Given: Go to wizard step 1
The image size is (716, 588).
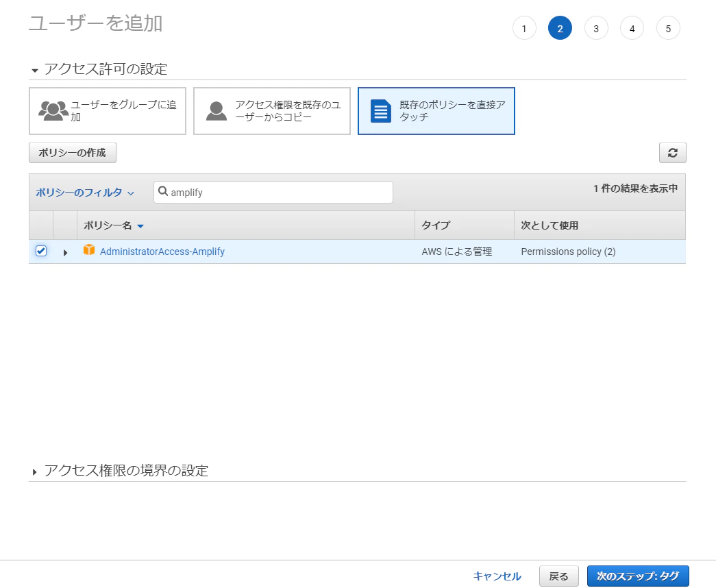Looking at the screenshot, I should [523, 28].
